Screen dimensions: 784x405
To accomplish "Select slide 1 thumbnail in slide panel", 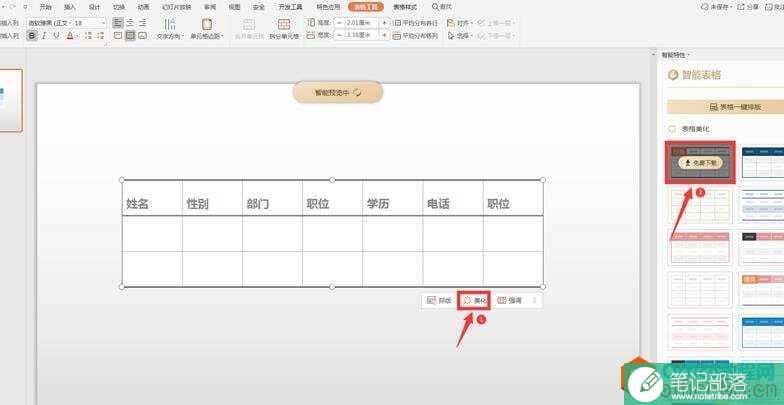I will (x=10, y=100).
